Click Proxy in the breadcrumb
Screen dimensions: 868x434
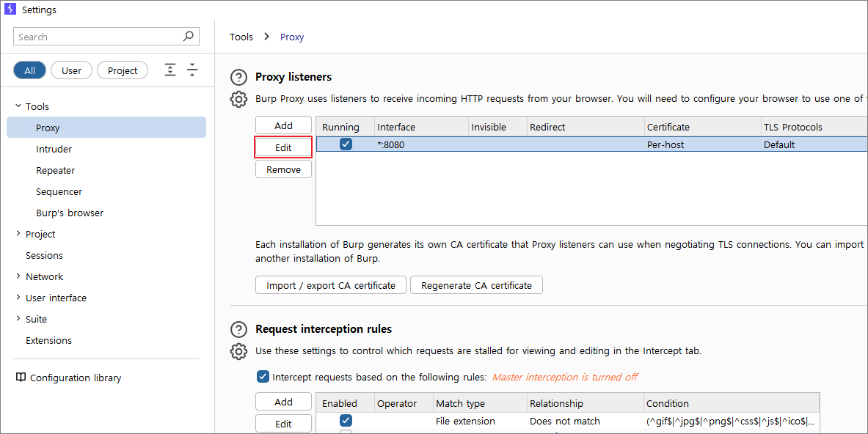point(292,37)
